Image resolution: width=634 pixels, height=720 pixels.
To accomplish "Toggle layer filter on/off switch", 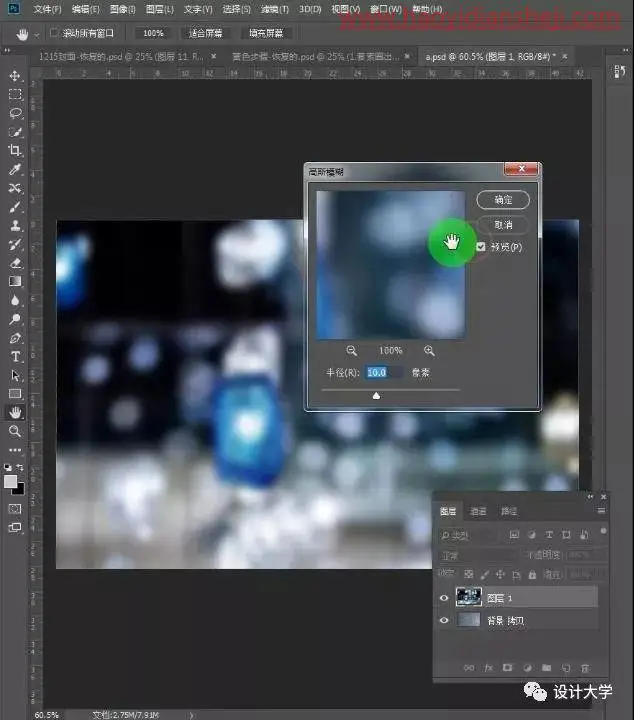I will click(603, 531).
